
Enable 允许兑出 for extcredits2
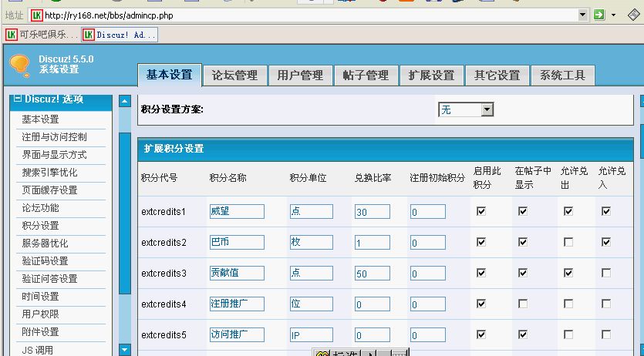[x=568, y=242]
